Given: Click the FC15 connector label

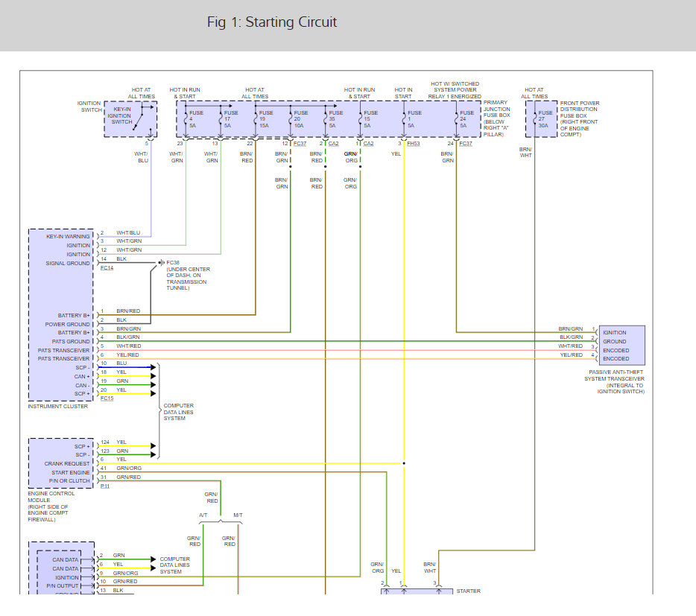Looking at the screenshot, I should point(107,398).
